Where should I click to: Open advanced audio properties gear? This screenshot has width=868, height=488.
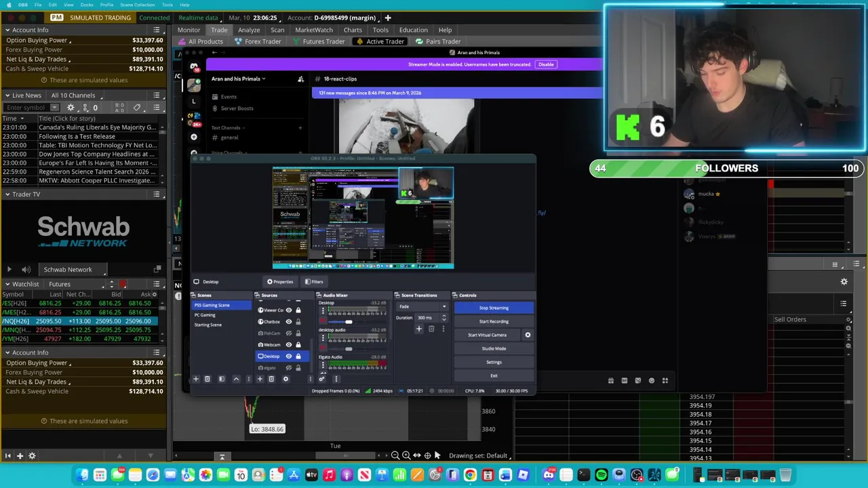click(321, 379)
